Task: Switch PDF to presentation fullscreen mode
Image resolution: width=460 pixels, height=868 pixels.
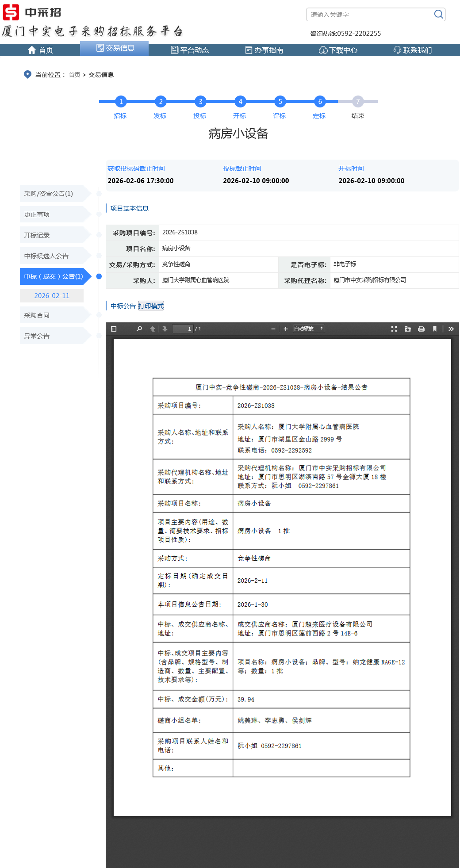Action: coord(394,329)
